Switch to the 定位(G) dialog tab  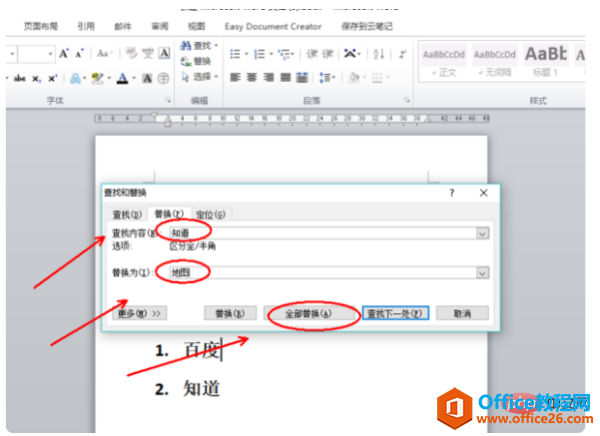click(x=210, y=215)
